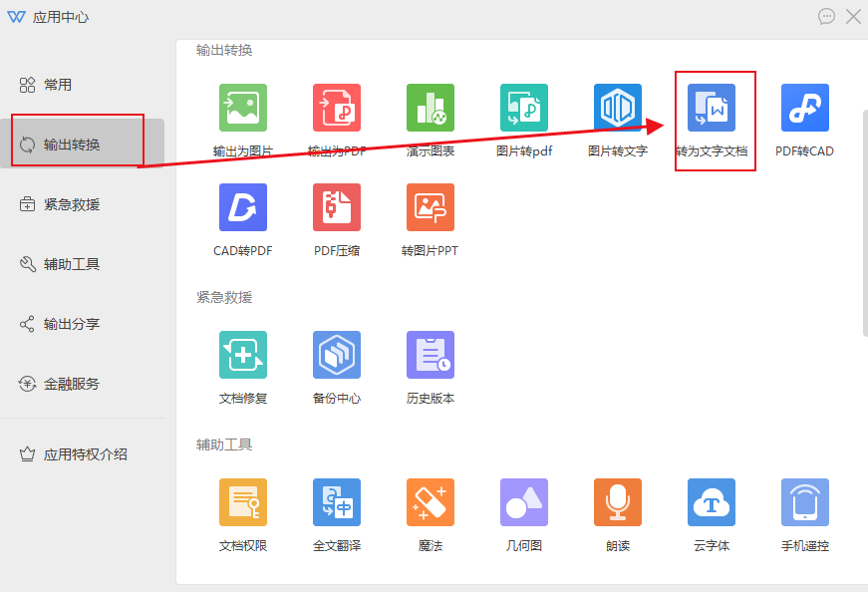This screenshot has height=592, width=868.
Task: Open the 云字体 cloud fonts
Action: (x=712, y=502)
